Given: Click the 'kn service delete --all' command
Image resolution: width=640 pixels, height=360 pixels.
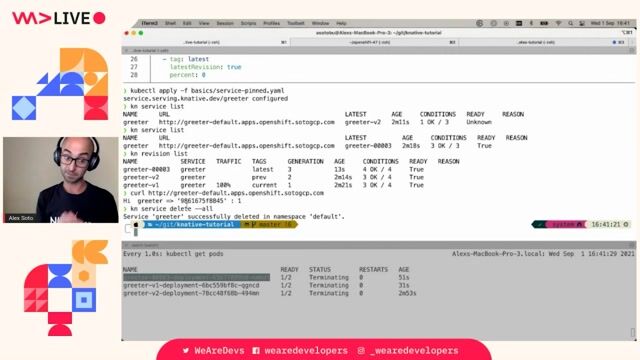Looking at the screenshot, I should pos(171,209).
